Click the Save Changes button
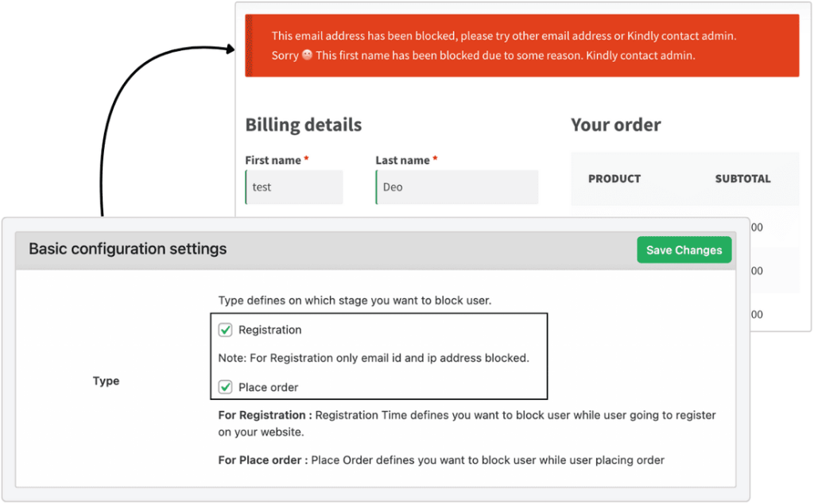 click(x=684, y=250)
